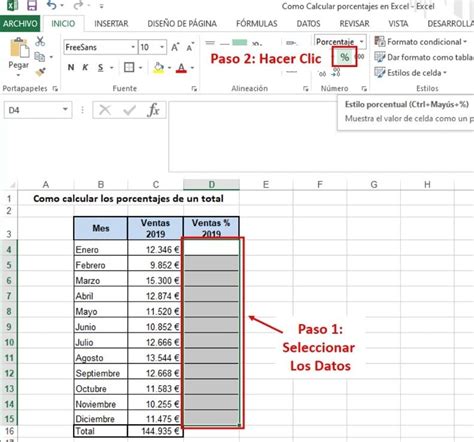Click the Save icon in quick access toolbar

tap(32, 5)
